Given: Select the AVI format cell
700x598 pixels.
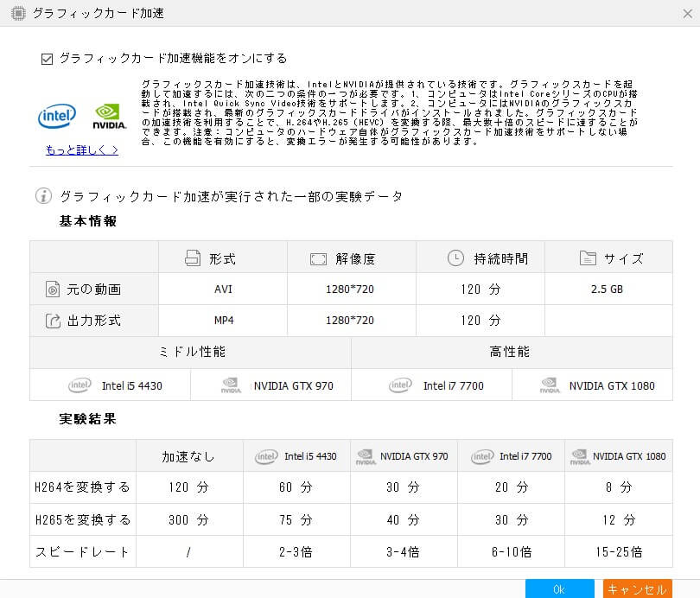Looking at the screenshot, I should pyautogui.click(x=223, y=289).
